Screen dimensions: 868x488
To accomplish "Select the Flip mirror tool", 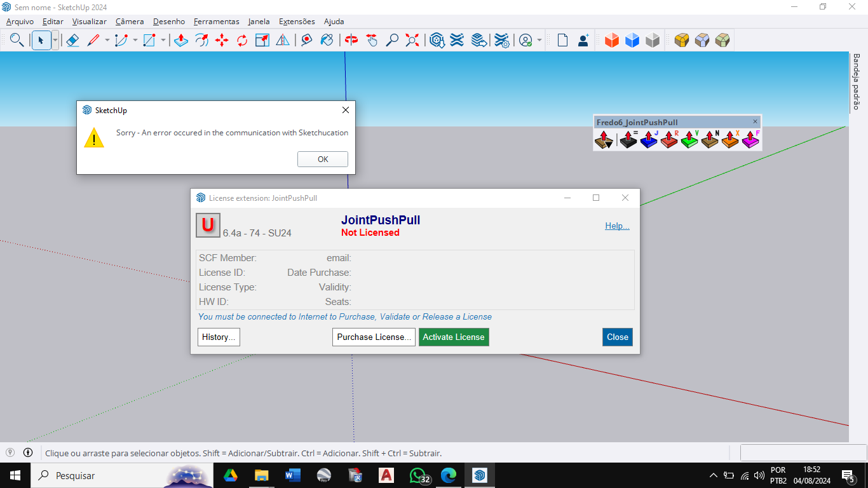I will point(283,40).
